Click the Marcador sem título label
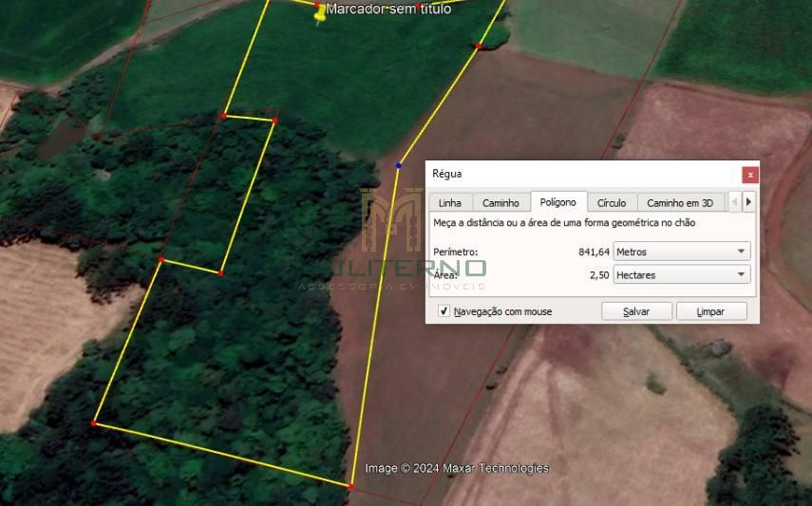The image size is (812, 506). 388,9
